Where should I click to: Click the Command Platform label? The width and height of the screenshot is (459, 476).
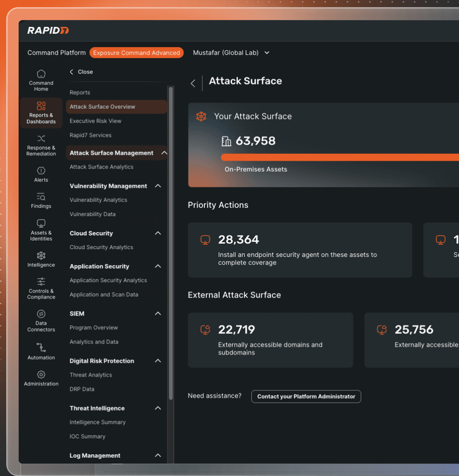(x=57, y=53)
